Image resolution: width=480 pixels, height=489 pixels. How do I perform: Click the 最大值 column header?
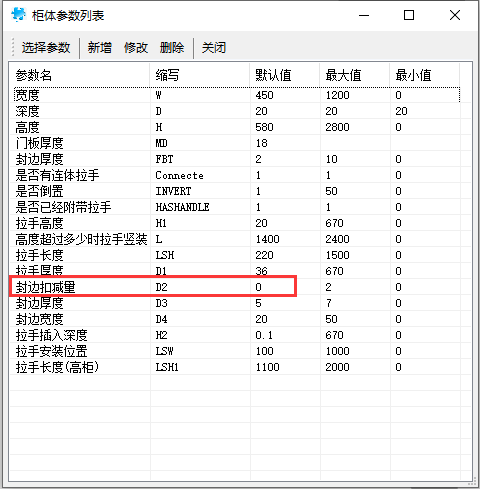355,75
